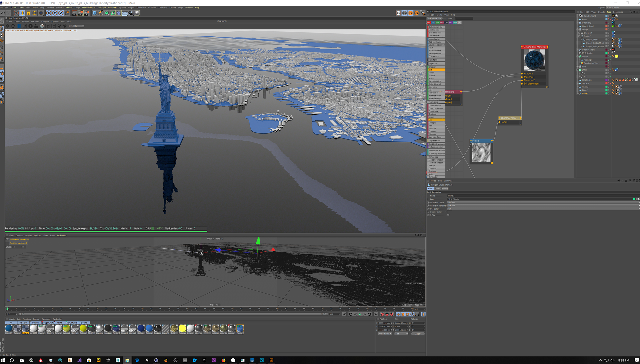Viewport: 640px width, 364px height.
Task: Toggle the X-Ray checkbox
Action: point(448,215)
